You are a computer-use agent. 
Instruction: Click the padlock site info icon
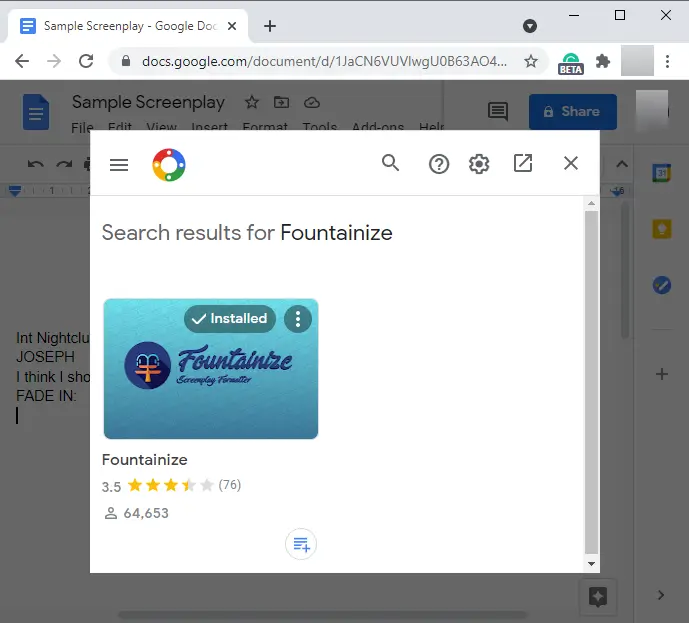click(126, 61)
